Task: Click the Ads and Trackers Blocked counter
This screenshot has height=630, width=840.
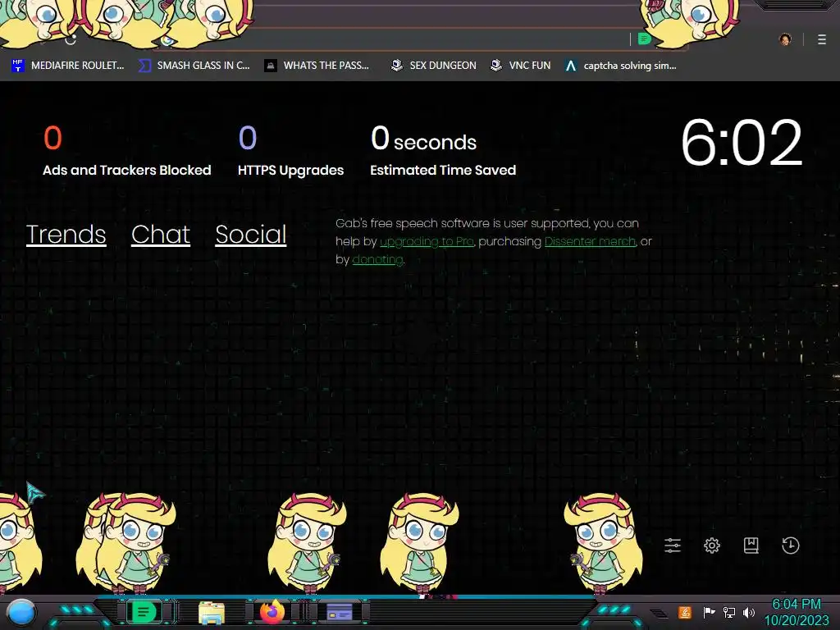Action: click(127, 151)
